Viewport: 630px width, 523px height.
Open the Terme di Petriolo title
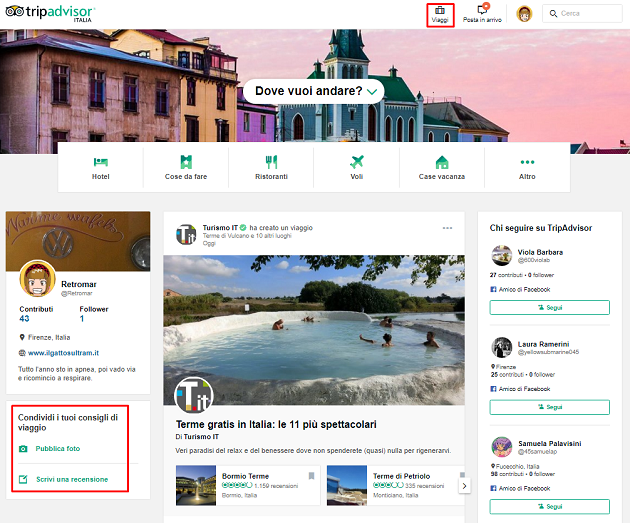(x=401, y=476)
